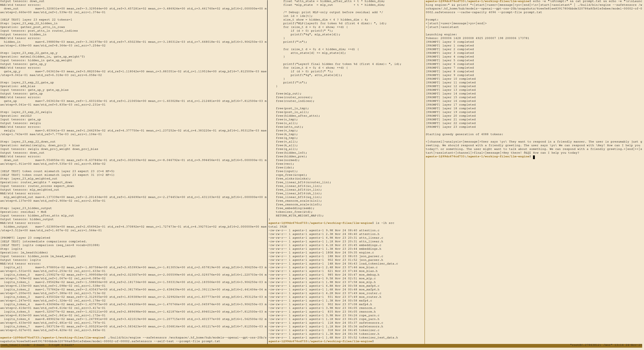Click the 'Starting greedy generation of 4088 tokens' line

click(x=464, y=134)
